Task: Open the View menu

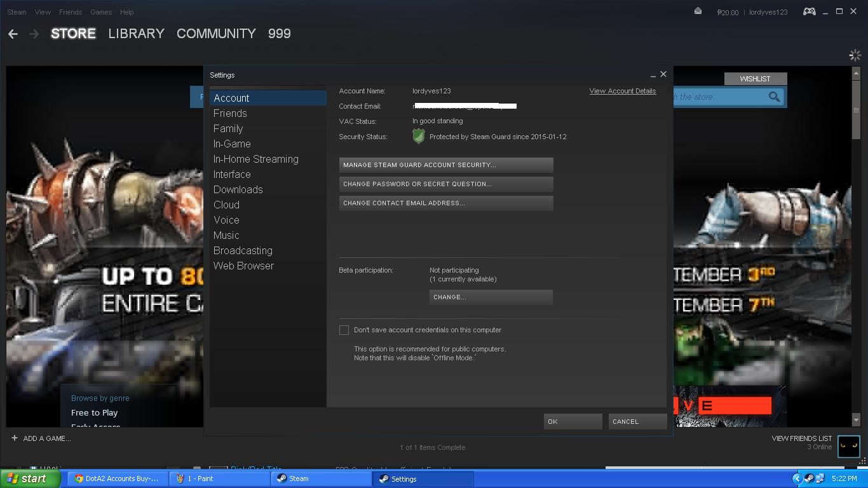Action: (43, 12)
